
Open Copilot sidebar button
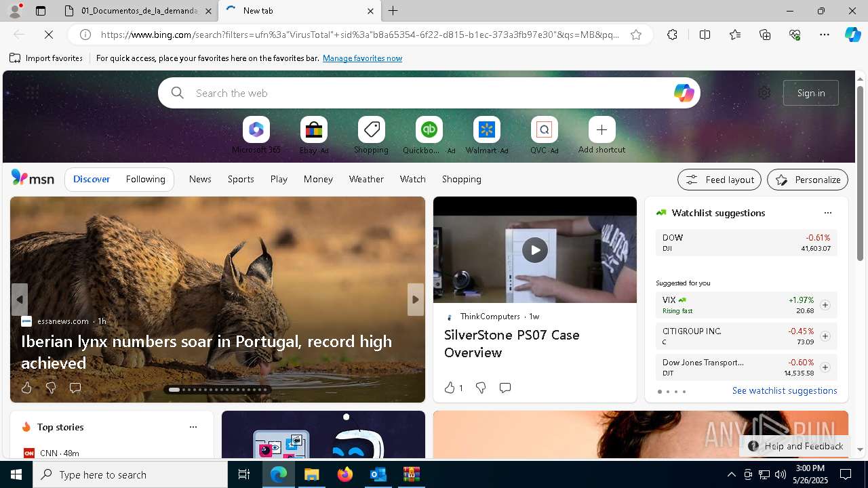pos(853,35)
